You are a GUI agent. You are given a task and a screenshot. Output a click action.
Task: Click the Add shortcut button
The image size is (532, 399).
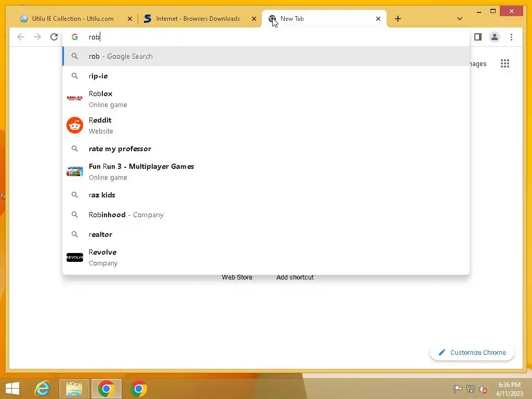click(x=295, y=277)
